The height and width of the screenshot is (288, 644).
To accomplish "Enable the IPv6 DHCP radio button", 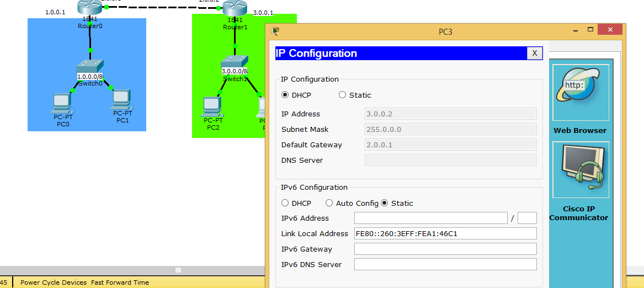I will coord(285,203).
